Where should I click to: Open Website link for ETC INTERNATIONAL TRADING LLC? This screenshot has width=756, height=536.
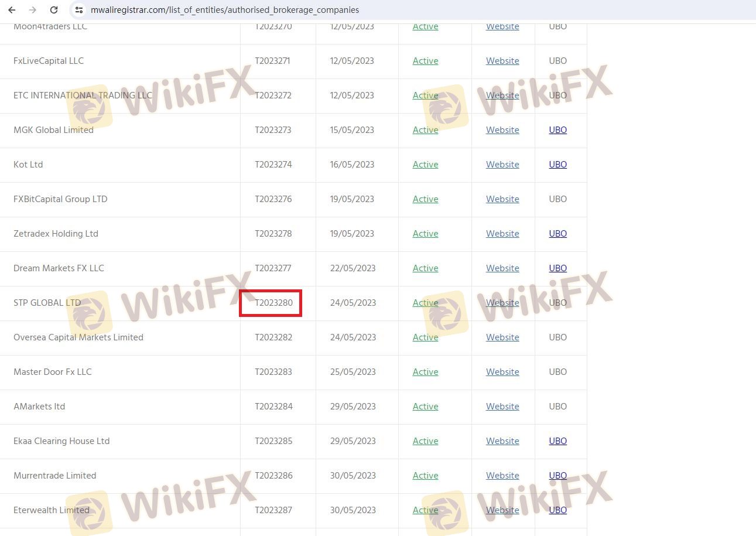coord(502,95)
